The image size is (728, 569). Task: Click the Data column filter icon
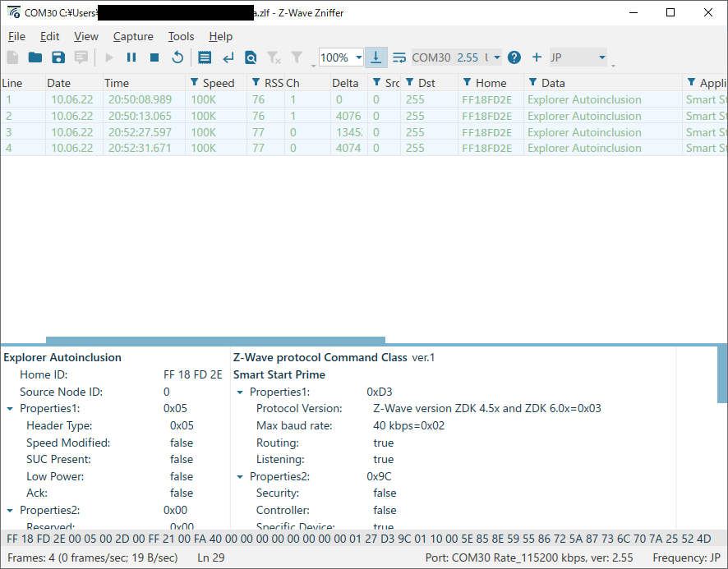point(533,82)
